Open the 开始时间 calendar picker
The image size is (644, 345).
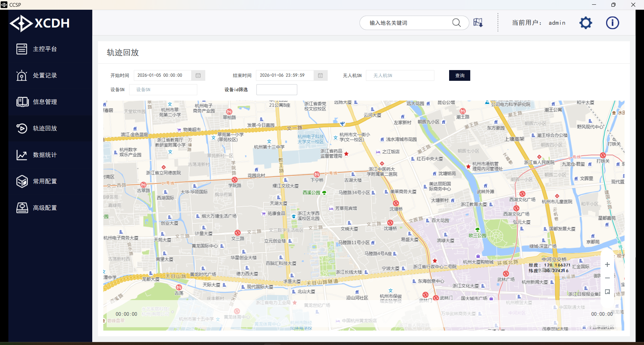(198, 75)
